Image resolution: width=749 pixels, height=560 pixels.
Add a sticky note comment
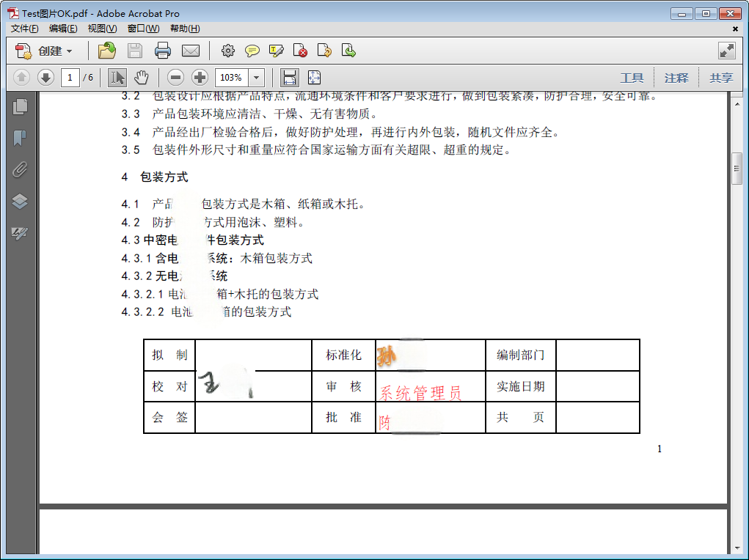coord(252,51)
